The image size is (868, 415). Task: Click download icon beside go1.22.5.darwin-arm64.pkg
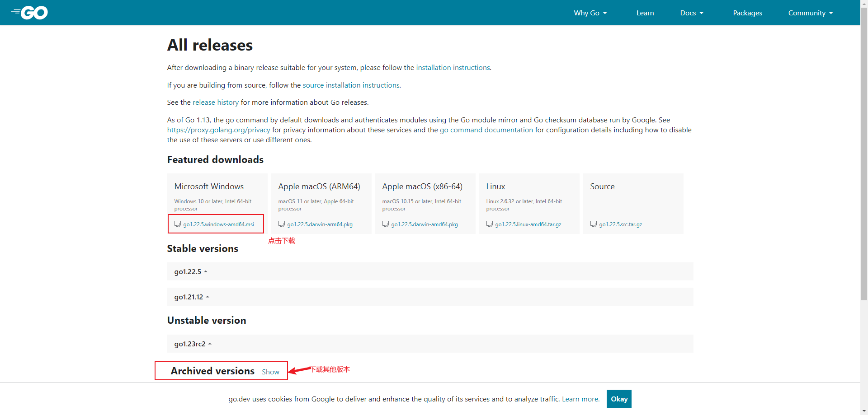point(282,224)
